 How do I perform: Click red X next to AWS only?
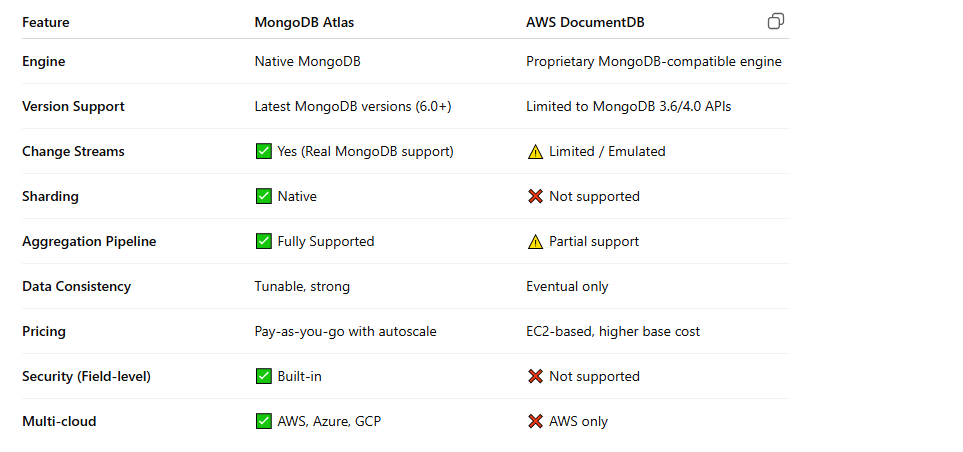[535, 421]
